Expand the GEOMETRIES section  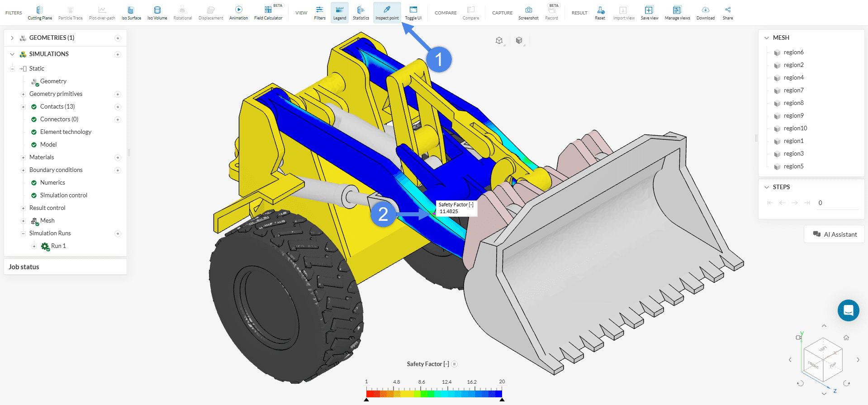click(x=12, y=38)
